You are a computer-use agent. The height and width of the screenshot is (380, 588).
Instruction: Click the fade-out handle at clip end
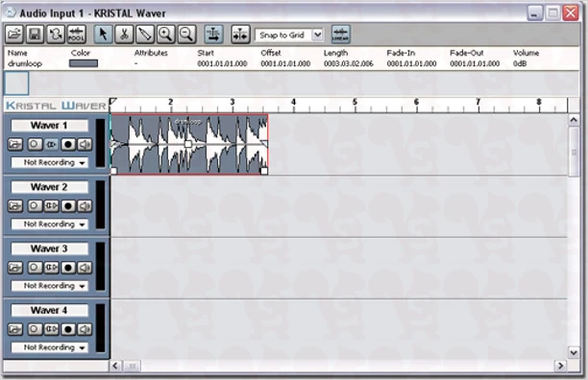[264, 144]
